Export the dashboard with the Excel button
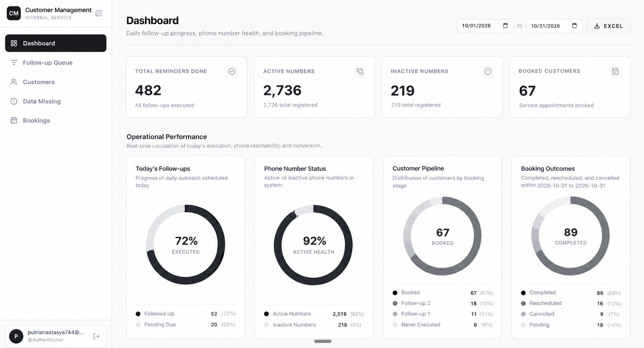The image size is (644, 348). [608, 26]
